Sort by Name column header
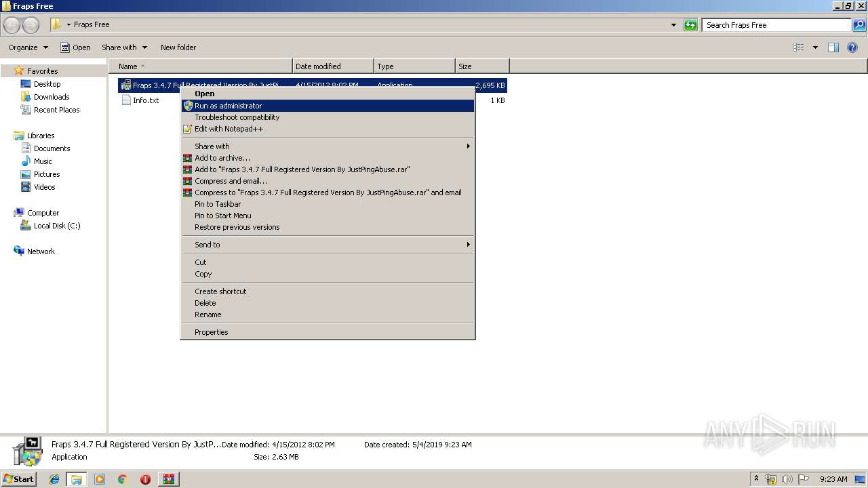 [201, 66]
